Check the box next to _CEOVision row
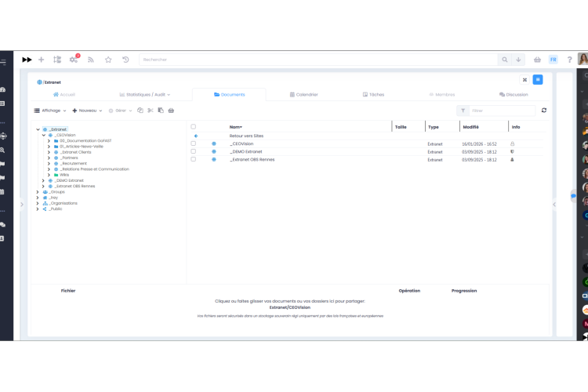Image resolution: width=588 pixels, height=392 pixels. point(194,143)
